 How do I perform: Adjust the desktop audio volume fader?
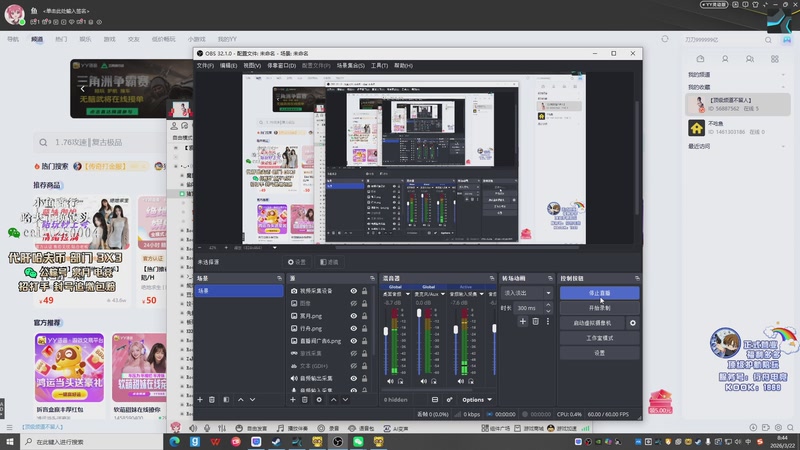tap(386, 332)
